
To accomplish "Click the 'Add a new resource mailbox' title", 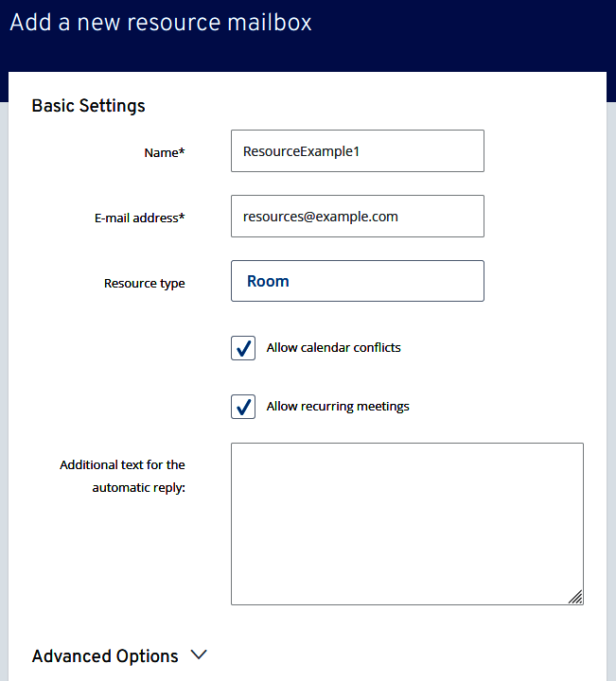I will click(x=161, y=22).
